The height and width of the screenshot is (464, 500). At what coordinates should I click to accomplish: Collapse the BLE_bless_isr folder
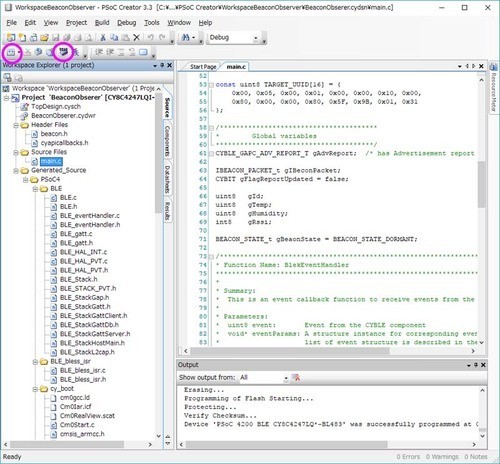coord(35,362)
